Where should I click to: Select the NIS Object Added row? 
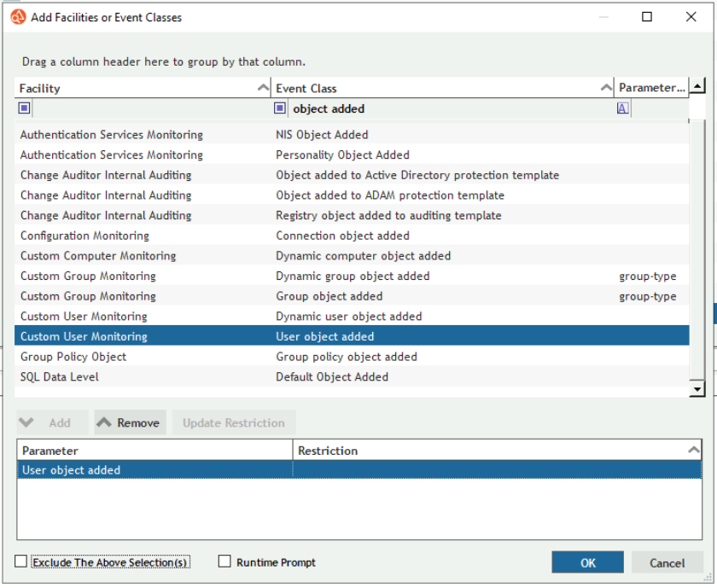tap(322, 135)
